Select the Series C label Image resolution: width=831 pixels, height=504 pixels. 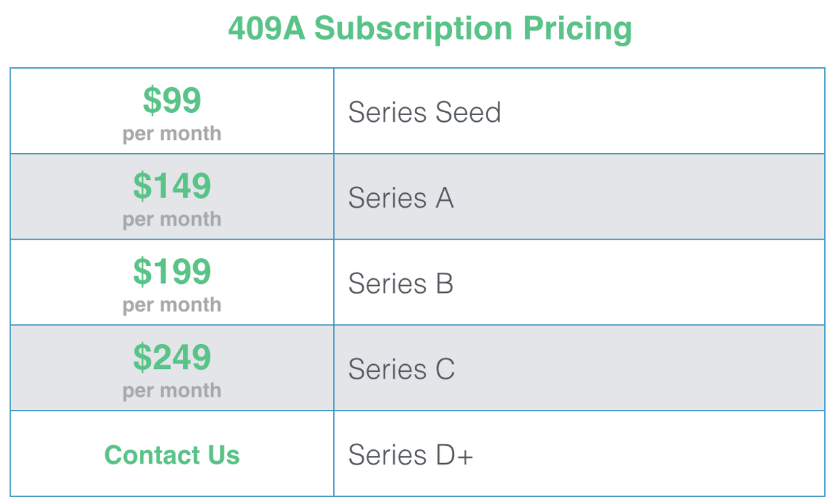[x=401, y=369]
